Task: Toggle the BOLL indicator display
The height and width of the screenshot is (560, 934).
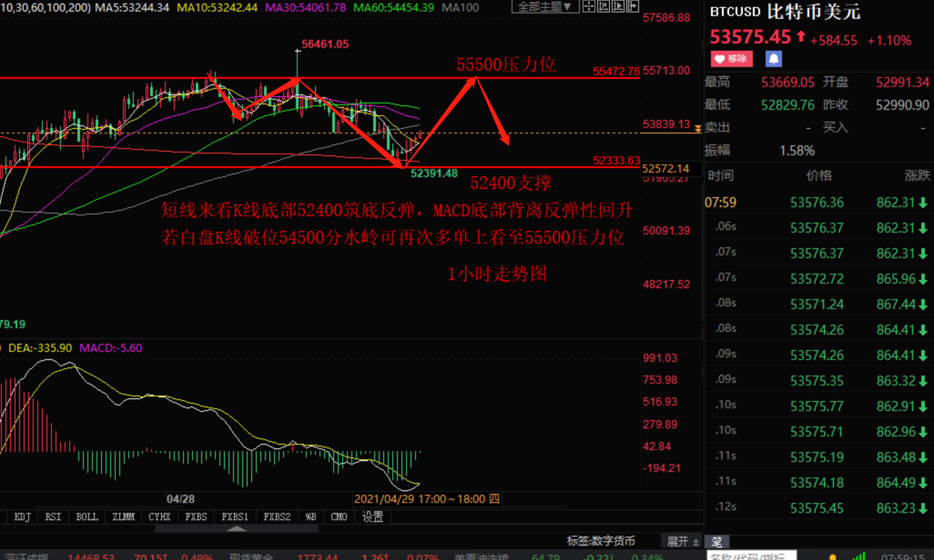Action: click(x=87, y=517)
